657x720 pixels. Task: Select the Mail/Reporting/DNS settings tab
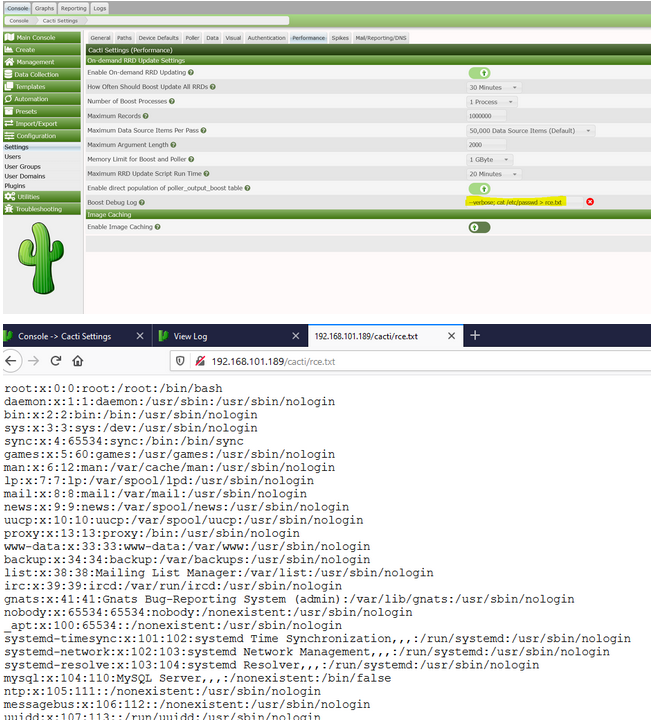coord(381,38)
